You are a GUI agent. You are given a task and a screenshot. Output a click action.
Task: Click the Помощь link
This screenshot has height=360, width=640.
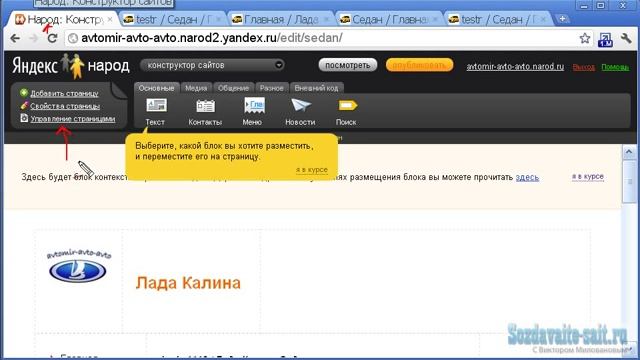click(x=615, y=67)
